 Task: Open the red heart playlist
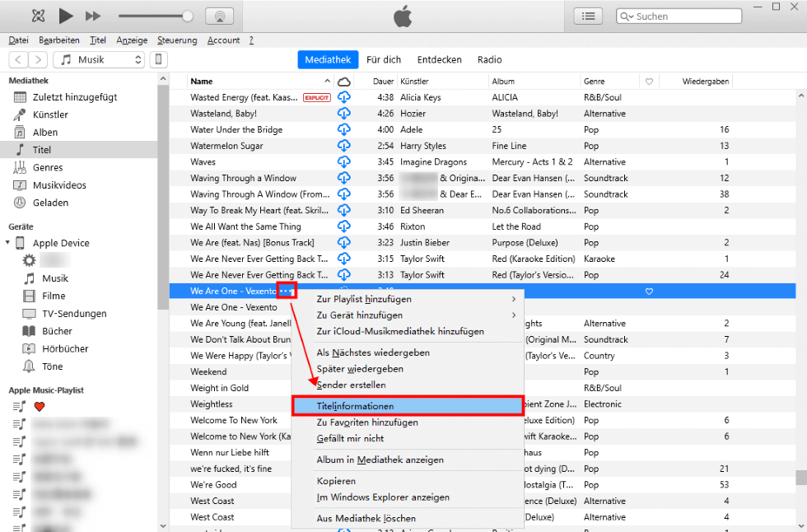tap(40, 407)
